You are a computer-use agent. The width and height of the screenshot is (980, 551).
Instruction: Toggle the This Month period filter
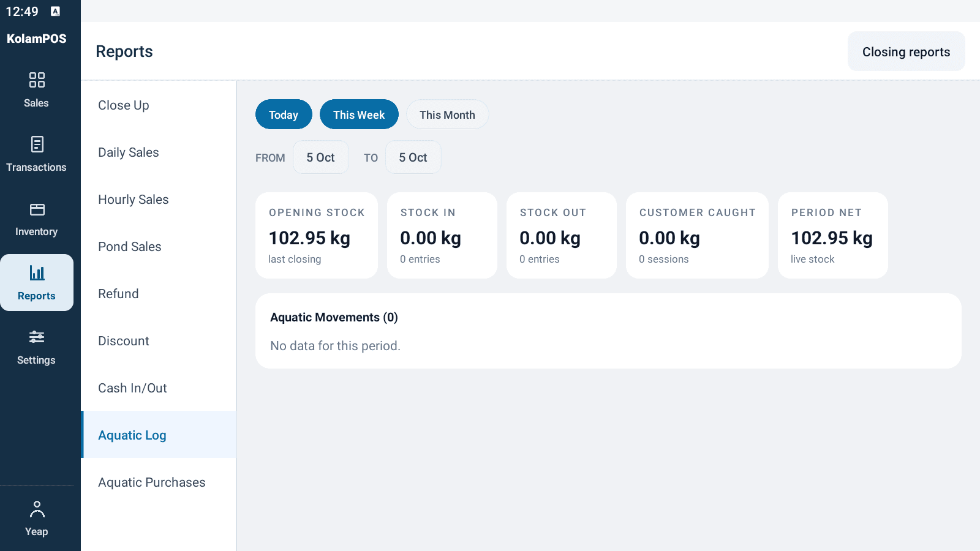click(447, 114)
